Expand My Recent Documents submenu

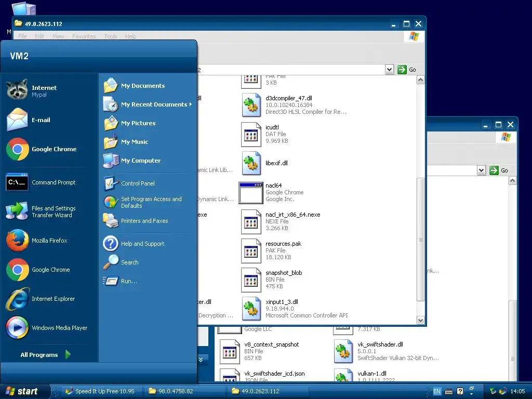[148, 104]
